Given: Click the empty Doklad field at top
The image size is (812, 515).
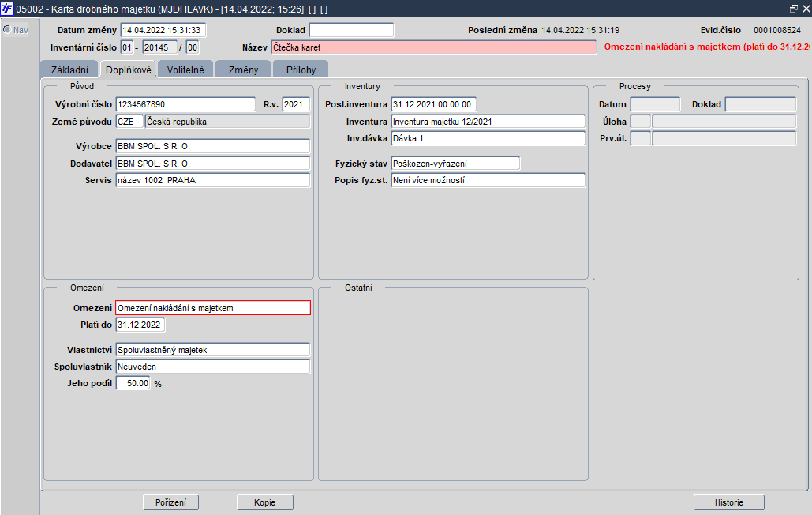Looking at the screenshot, I should click(x=351, y=30).
